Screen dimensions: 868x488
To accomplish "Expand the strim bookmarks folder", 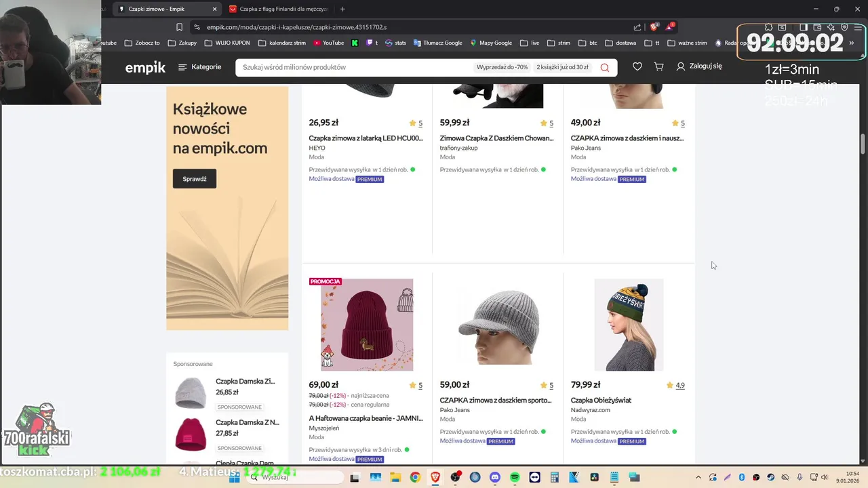I will pyautogui.click(x=559, y=43).
